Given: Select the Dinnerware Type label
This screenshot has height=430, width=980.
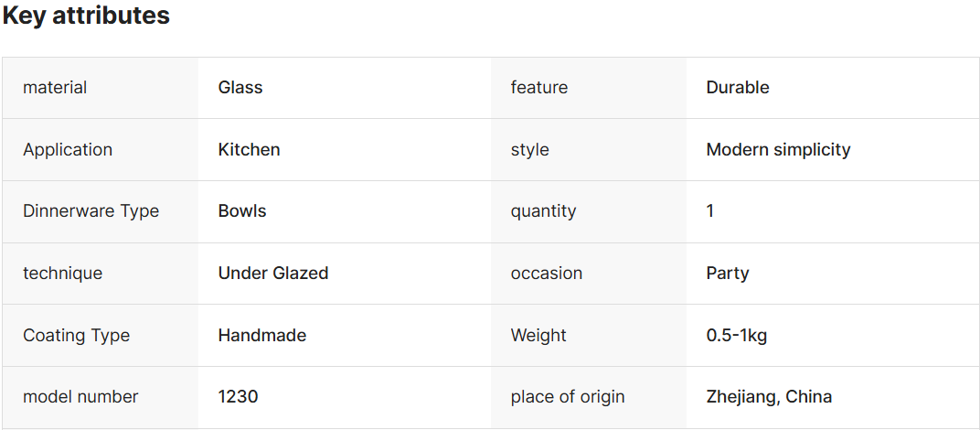Looking at the screenshot, I should click(91, 211).
